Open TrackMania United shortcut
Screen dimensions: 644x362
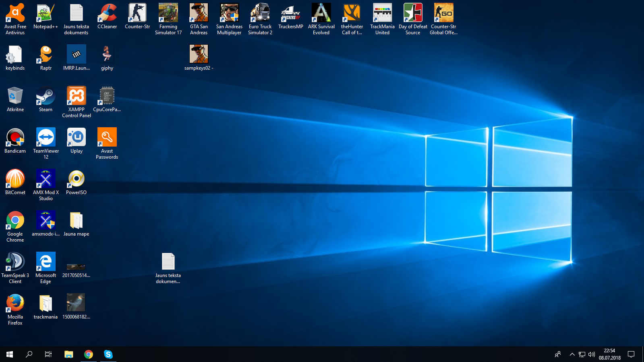[382, 19]
